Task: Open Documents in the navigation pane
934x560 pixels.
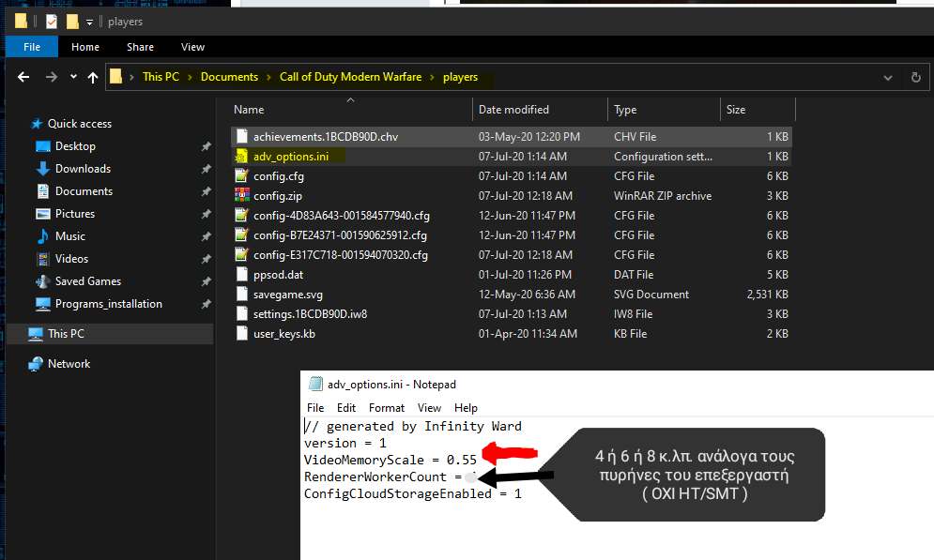Action: [84, 191]
